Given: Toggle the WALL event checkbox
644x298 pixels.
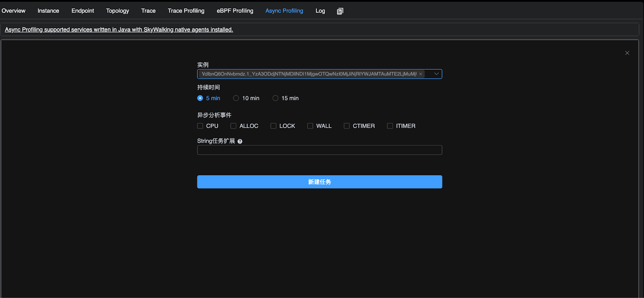Looking at the screenshot, I should coord(310,126).
